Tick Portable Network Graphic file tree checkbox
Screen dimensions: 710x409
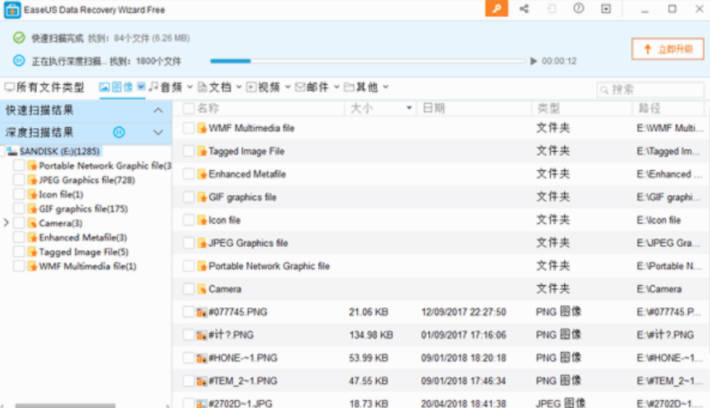click(x=19, y=166)
